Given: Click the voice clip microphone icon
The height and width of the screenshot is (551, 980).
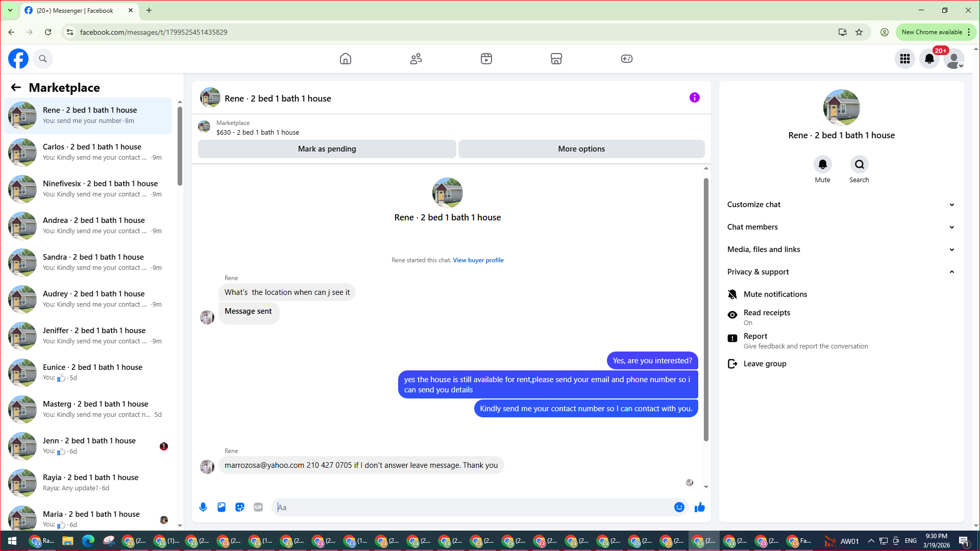Looking at the screenshot, I should (x=203, y=507).
